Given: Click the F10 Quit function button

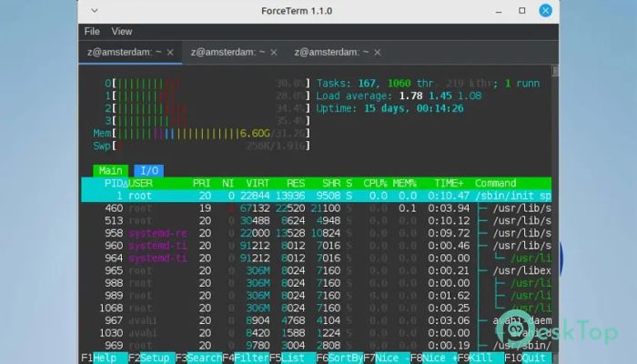Looking at the screenshot, I should [x=528, y=358].
